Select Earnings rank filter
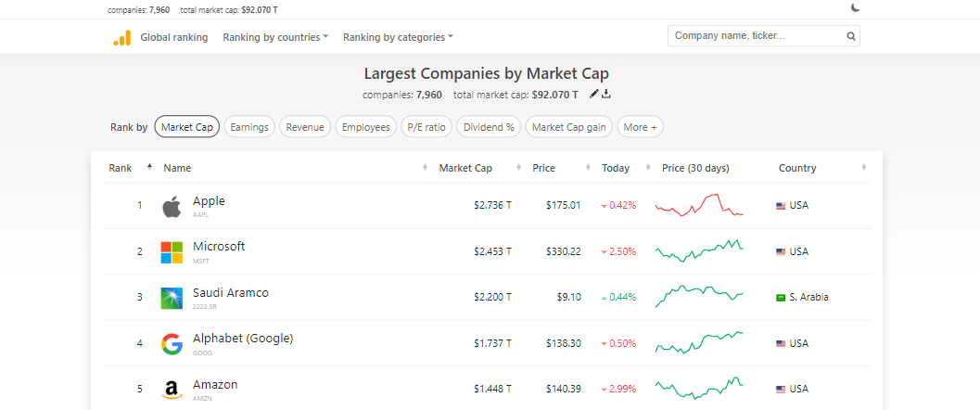Viewport: 980px width, 410px height. tap(249, 127)
